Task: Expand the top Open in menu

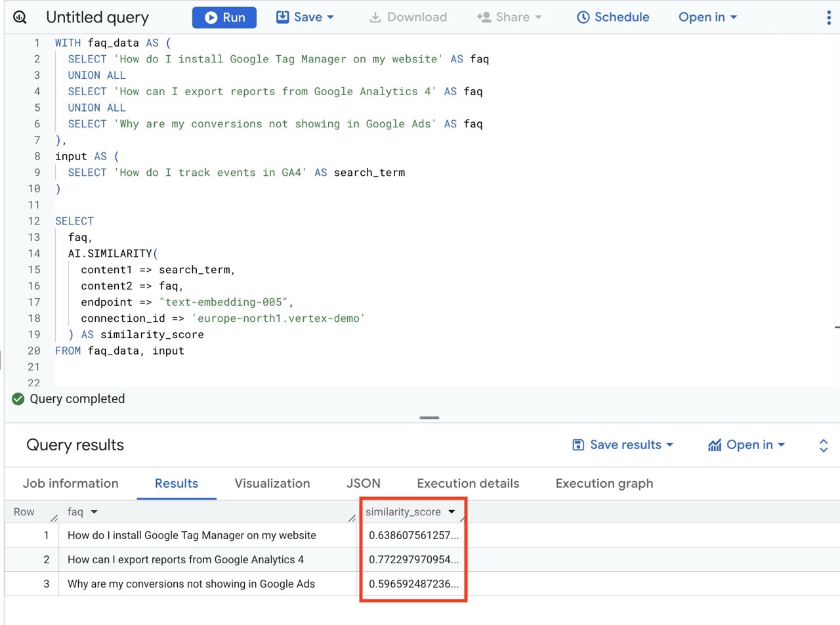Action: 707,17
